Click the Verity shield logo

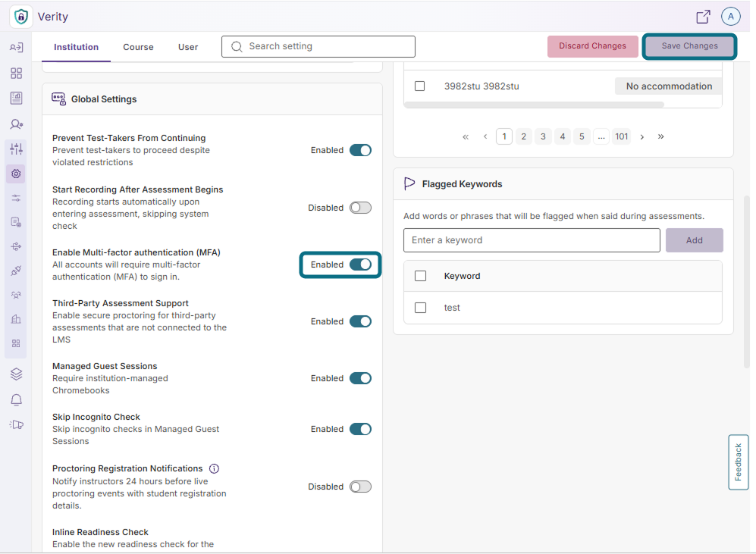[x=20, y=17]
